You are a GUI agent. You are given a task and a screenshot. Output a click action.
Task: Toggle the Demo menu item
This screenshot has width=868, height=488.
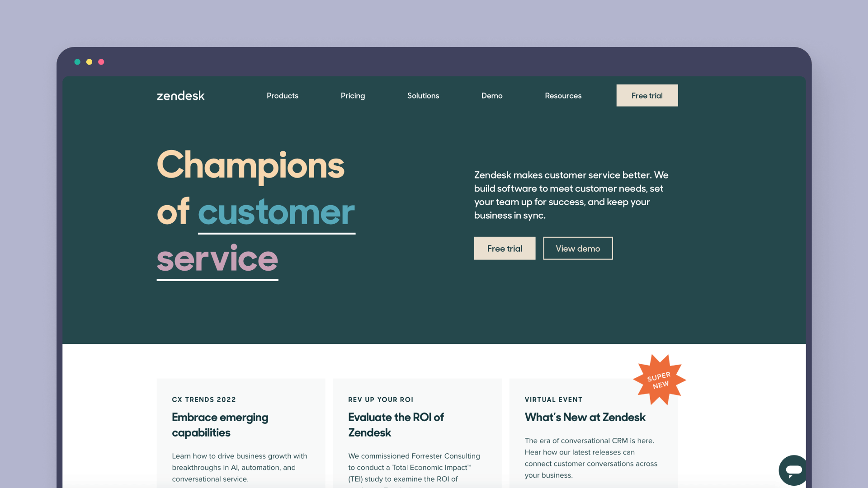click(491, 95)
